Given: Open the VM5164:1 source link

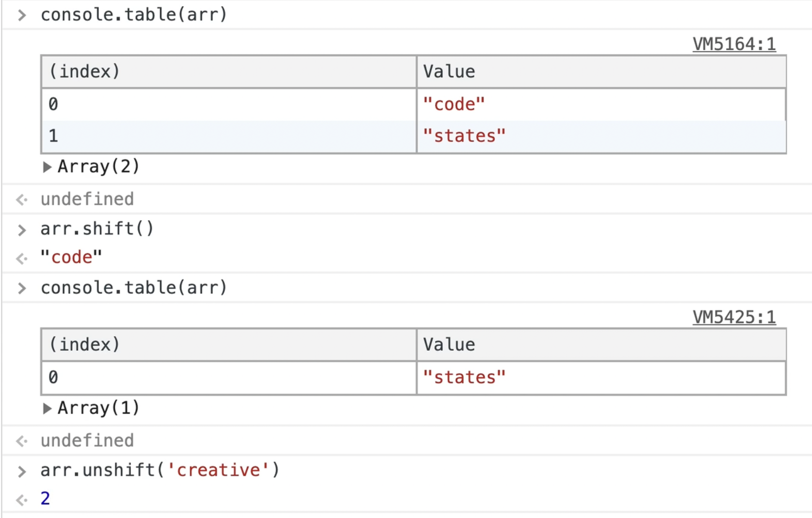Looking at the screenshot, I should [x=733, y=44].
